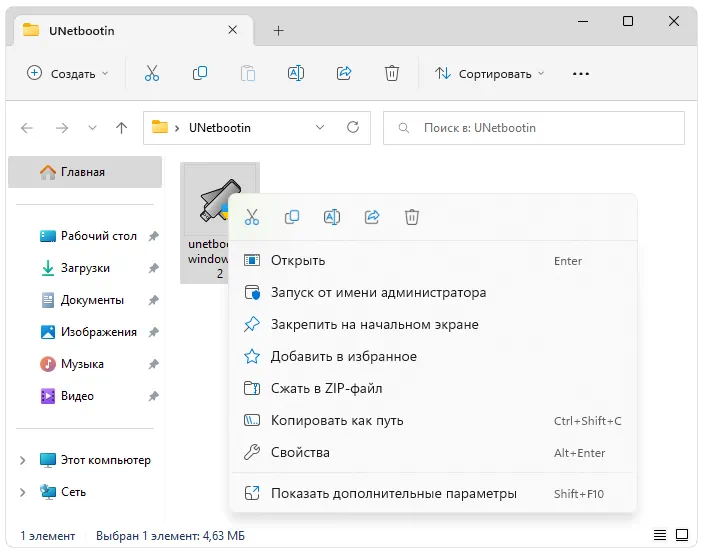This screenshot has width=704, height=556.
Task: Refresh the UNetbootin folder view
Action: [x=353, y=128]
